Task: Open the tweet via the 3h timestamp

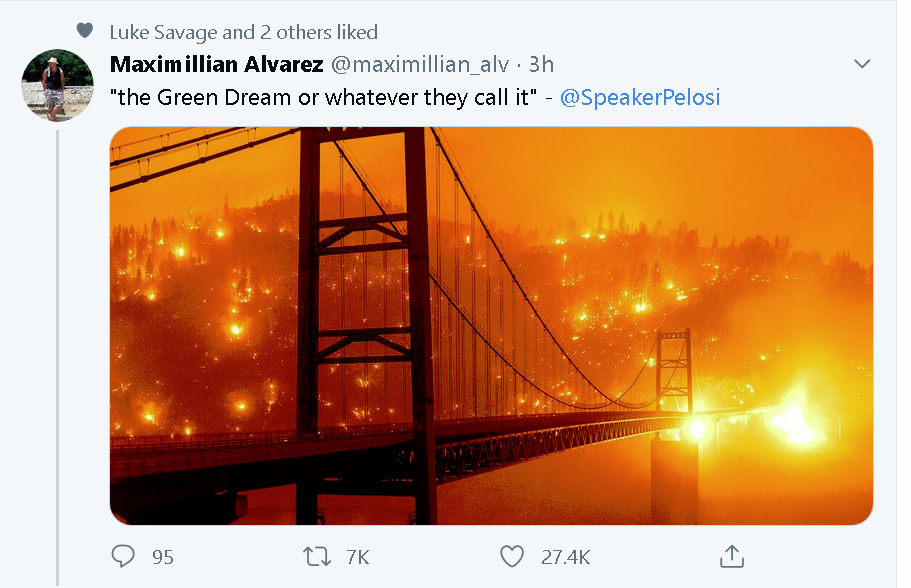Action: [541, 64]
